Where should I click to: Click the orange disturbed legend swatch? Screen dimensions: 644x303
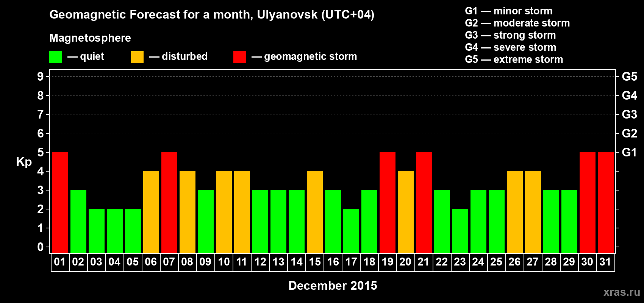137,57
